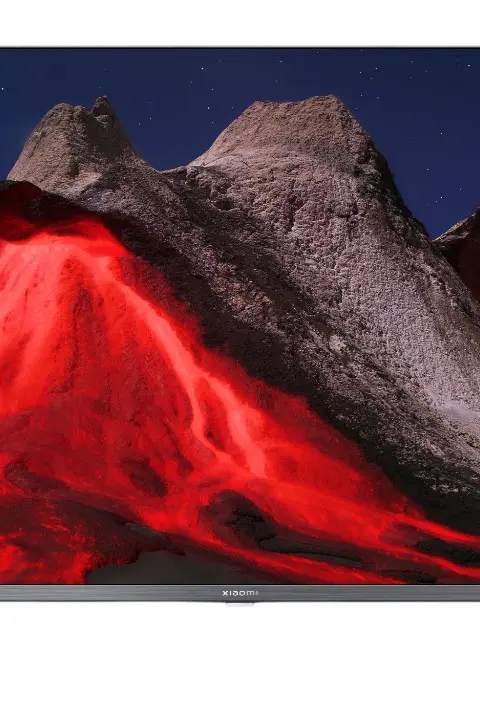
Task: Click the tall right mountain peak
Action: point(296,111)
